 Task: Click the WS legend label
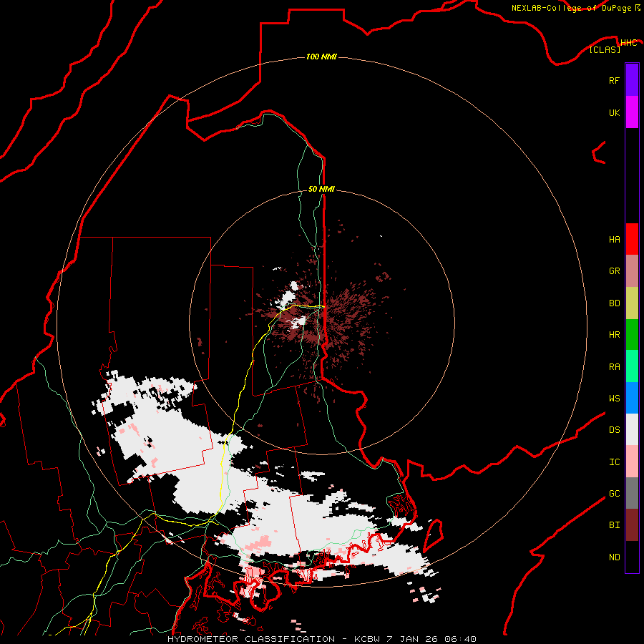[614, 399]
